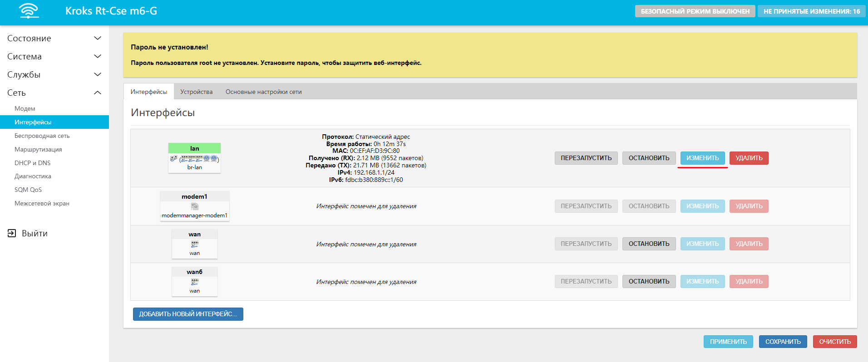Click the modem1 interface device icon
This screenshot has height=362, width=868.
195,206
